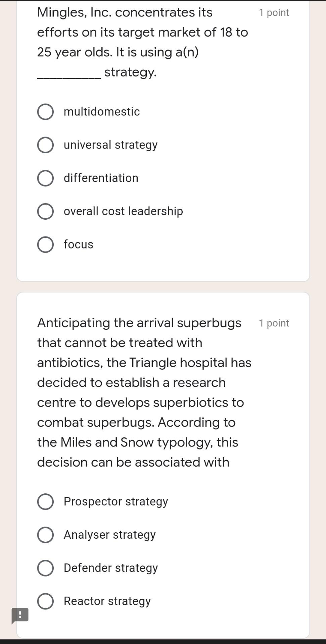Screen dimensions: 326x644
Task: Select the Analyser strategy radio button
Action: tap(45, 535)
